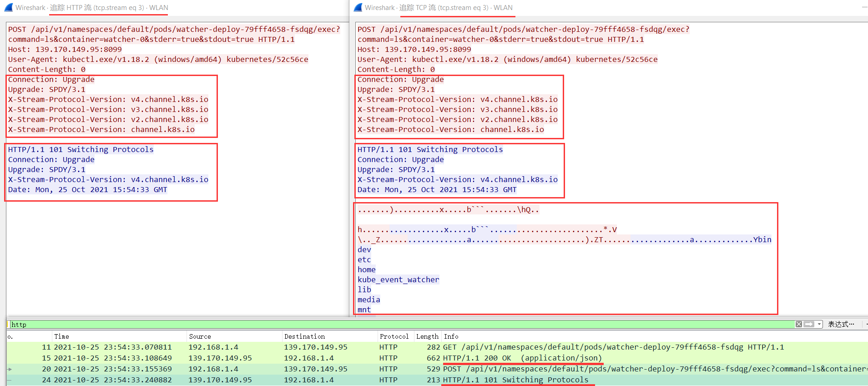The height and width of the screenshot is (386, 868).
Task: Click length 662 cell in packet list
Action: click(x=433, y=358)
